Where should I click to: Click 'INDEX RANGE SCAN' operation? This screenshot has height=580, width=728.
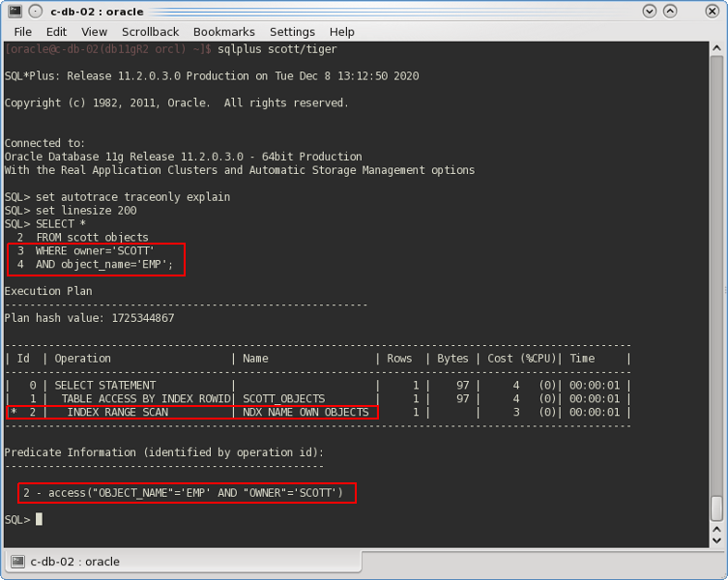[x=117, y=413]
